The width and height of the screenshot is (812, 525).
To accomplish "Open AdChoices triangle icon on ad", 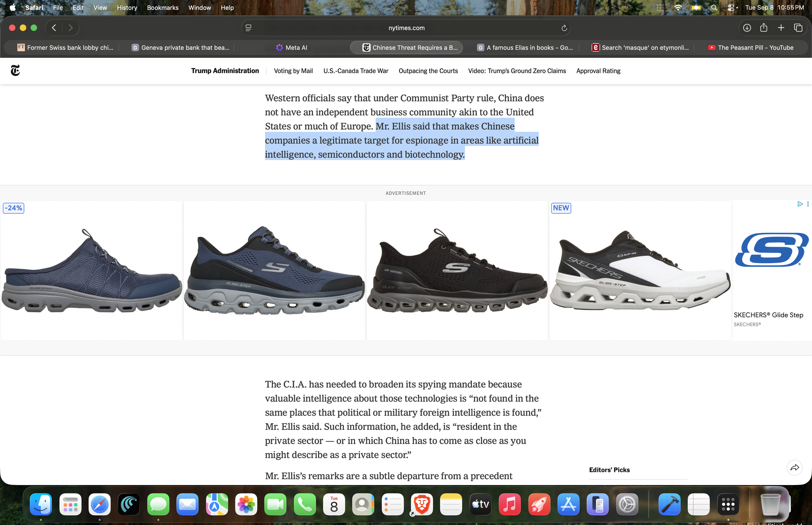I will click(x=800, y=204).
